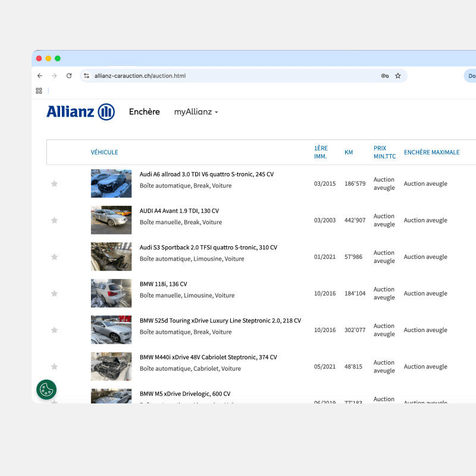Click the 03/2015 registration date

click(325, 184)
